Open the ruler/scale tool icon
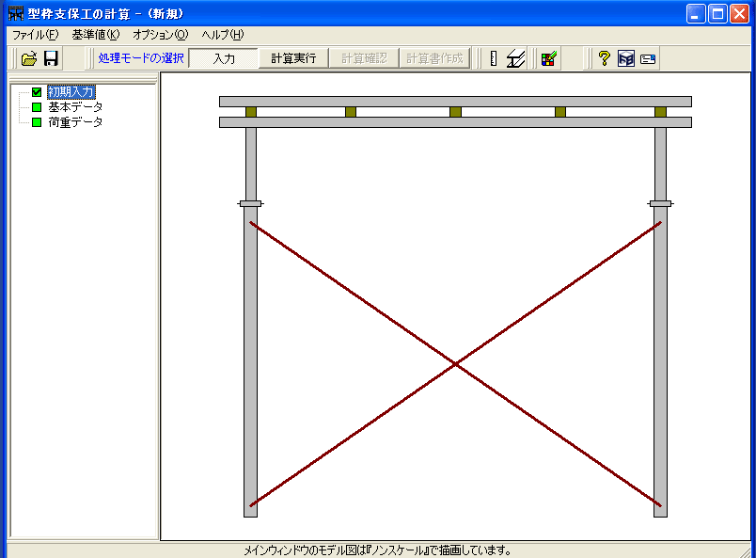This screenshot has height=558, width=756. click(x=494, y=58)
